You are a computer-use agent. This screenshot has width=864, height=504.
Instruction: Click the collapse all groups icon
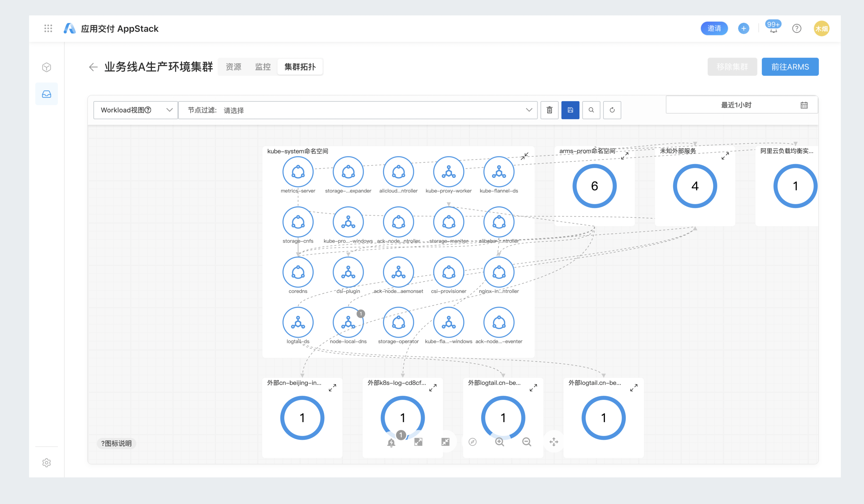[445, 442]
